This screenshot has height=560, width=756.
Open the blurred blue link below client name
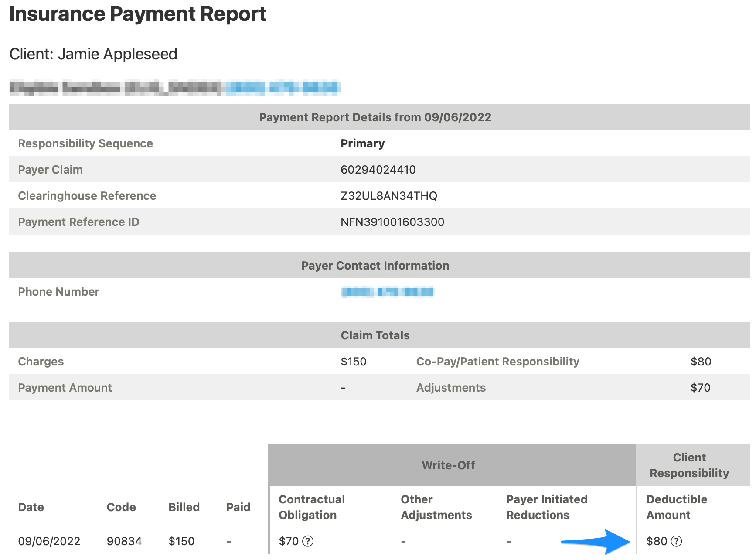[x=283, y=88]
